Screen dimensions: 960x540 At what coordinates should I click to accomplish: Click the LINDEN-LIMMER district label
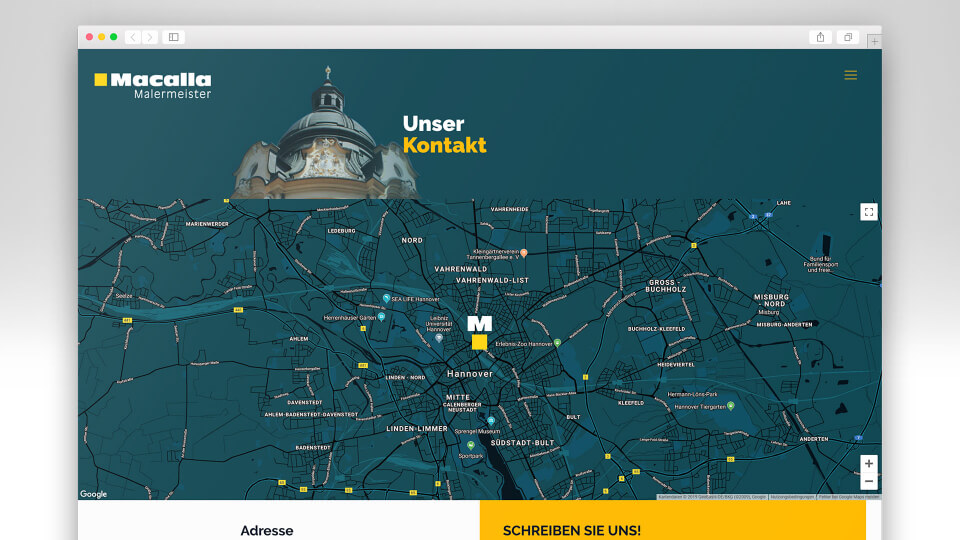click(417, 429)
